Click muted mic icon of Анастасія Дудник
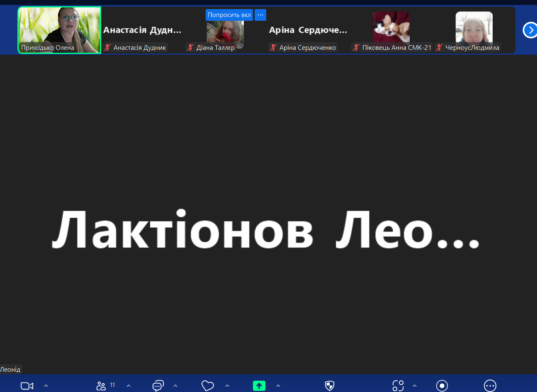This screenshot has height=392, width=537. point(107,48)
